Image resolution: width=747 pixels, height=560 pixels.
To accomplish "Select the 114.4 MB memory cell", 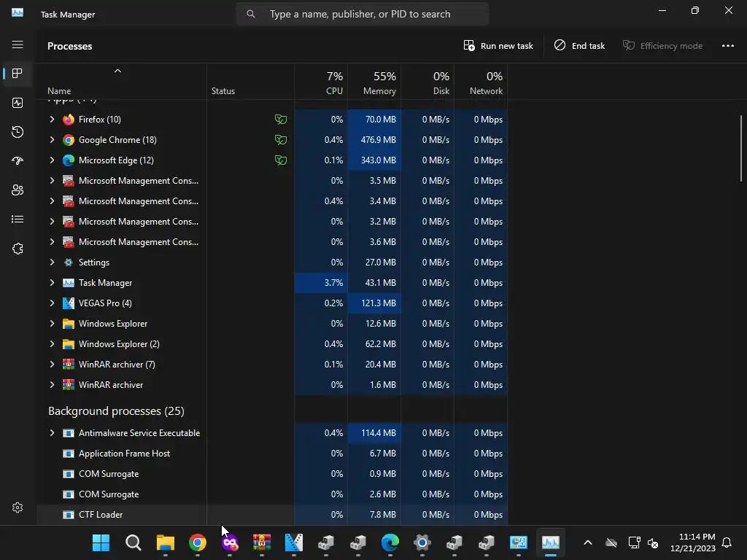I will pyautogui.click(x=374, y=433).
